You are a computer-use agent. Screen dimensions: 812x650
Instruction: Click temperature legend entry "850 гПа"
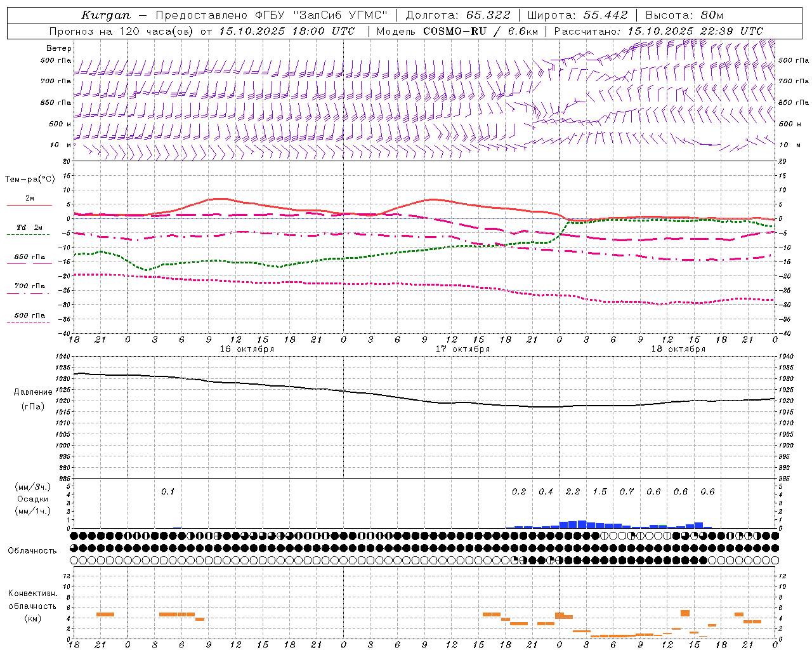[29, 257]
